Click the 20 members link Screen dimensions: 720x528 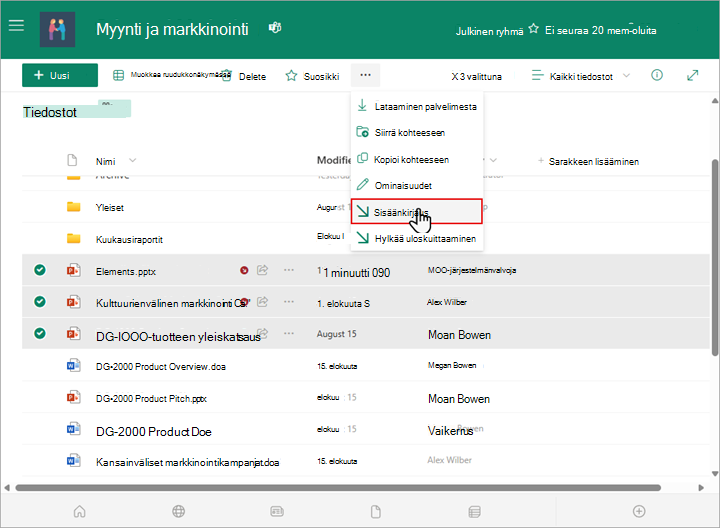[x=624, y=30]
